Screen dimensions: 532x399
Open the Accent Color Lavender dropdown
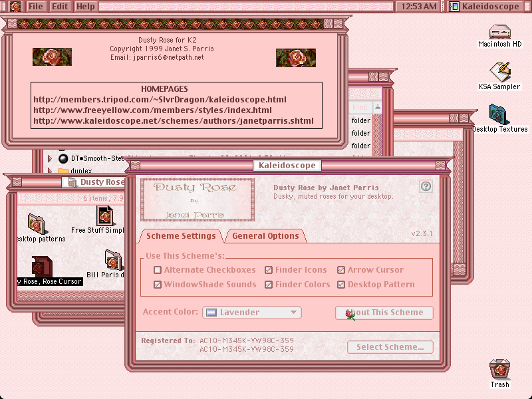pyautogui.click(x=252, y=313)
